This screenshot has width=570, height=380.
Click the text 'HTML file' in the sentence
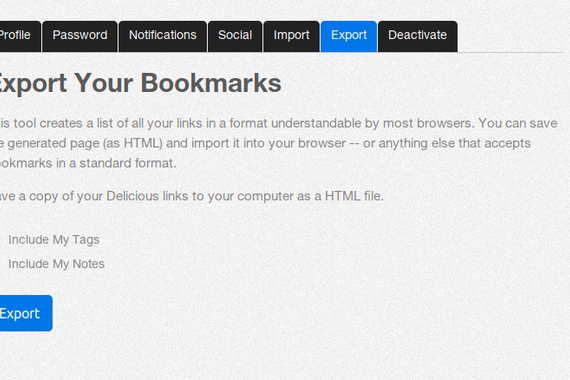click(x=354, y=196)
